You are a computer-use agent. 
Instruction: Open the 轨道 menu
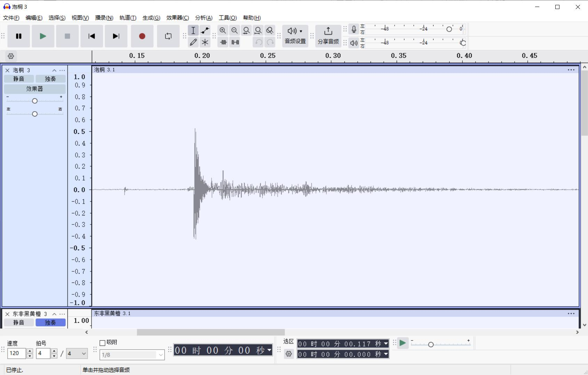click(127, 18)
